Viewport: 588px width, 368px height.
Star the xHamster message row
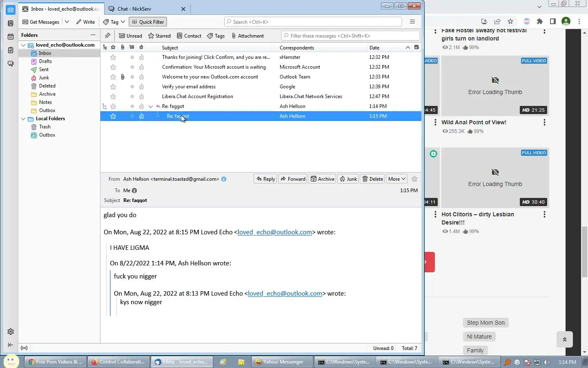point(113,57)
